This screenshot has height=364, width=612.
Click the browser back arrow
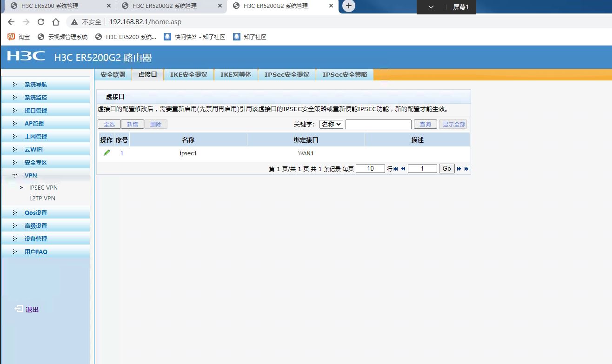(11, 22)
